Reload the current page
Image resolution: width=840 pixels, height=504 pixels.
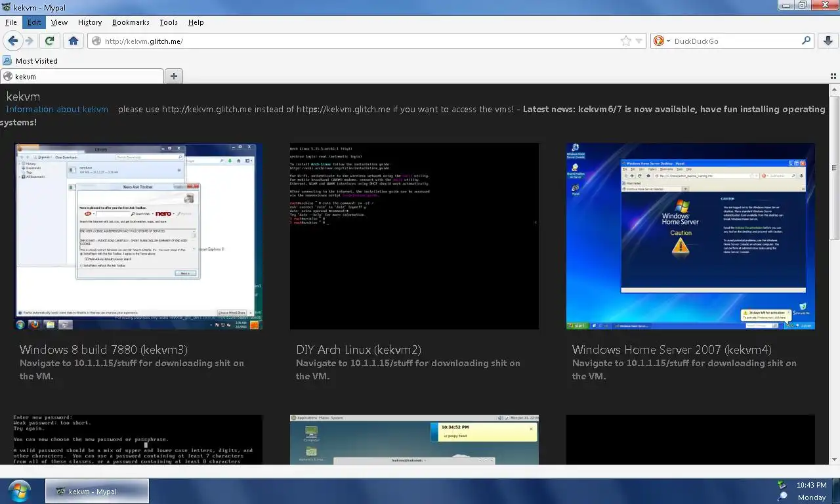coord(49,41)
